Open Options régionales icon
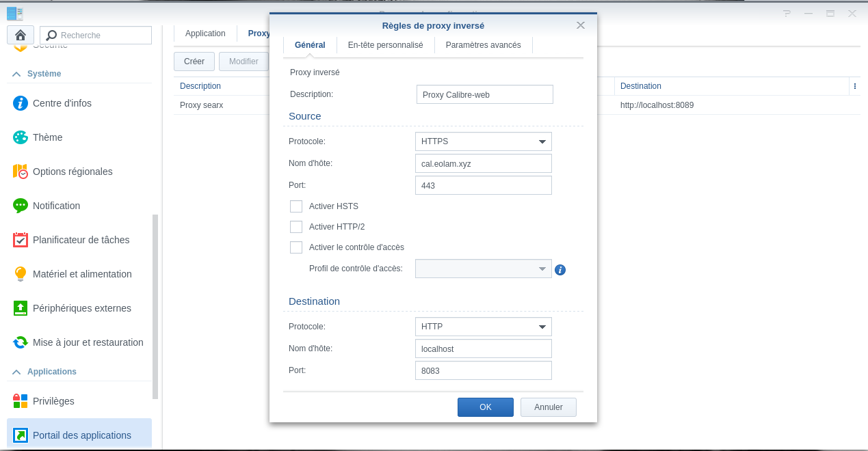The image size is (868, 451). [21, 172]
